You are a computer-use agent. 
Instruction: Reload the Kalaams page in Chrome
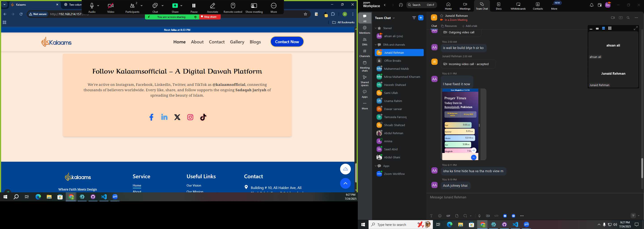coord(21,14)
